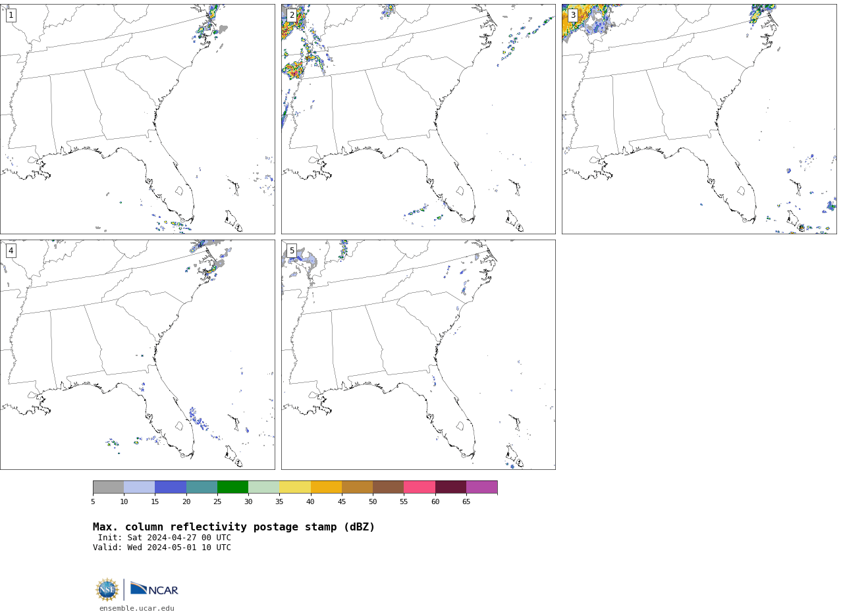Click the NSF logo icon
The height and width of the screenshot is (616, 843).
pos(107,590)
